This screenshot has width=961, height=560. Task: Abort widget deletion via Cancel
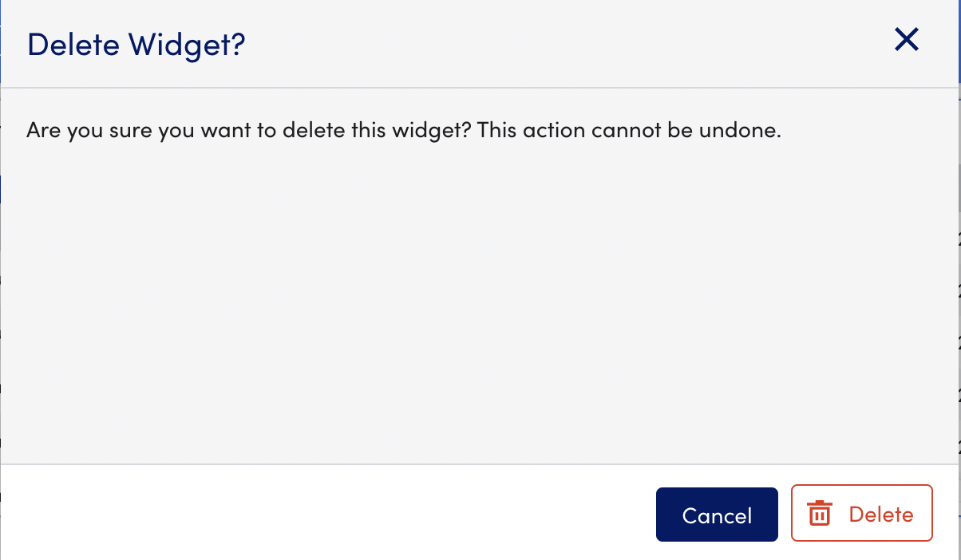coord(717,515)
